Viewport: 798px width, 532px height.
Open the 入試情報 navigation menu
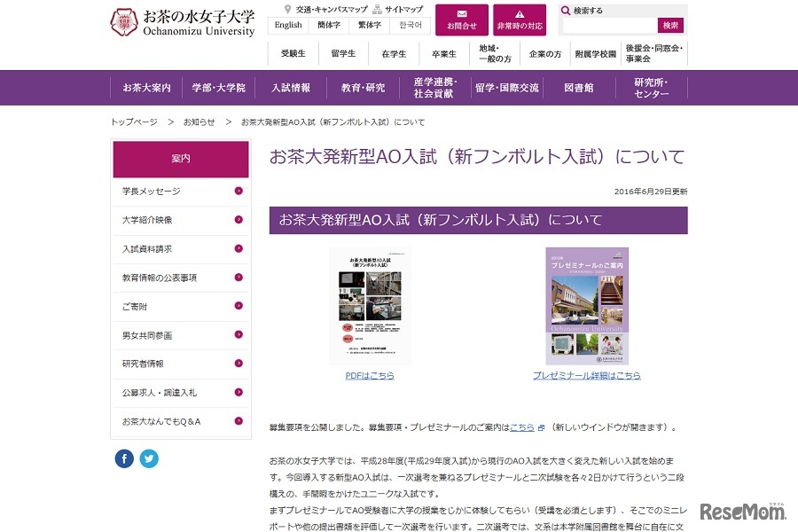(x=291, y=88)
